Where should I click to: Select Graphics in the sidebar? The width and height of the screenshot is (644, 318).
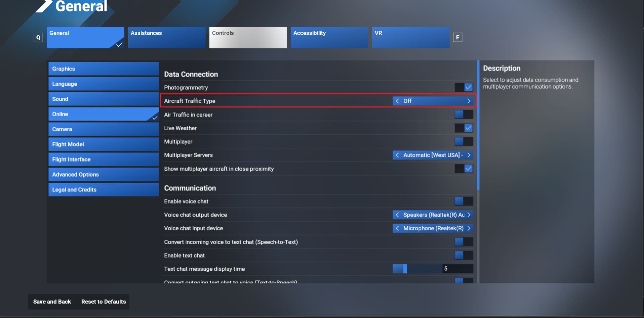pos(104,69)
